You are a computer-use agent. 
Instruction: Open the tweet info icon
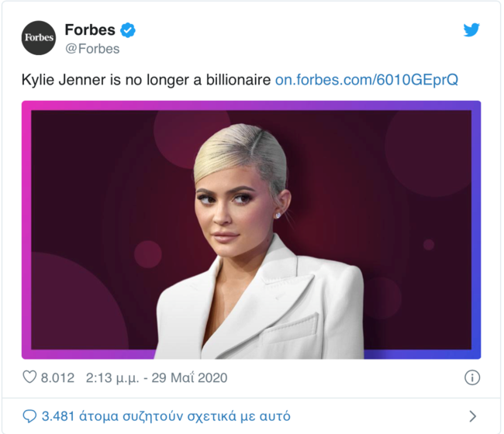471,378
